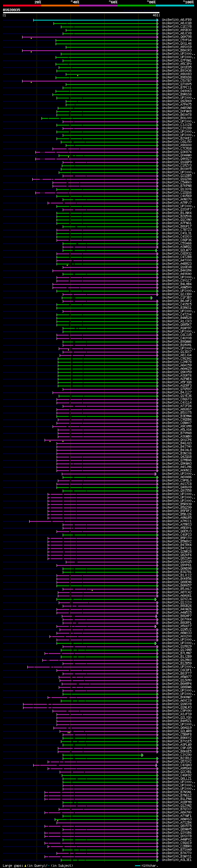Open hit UniRef100_Q9KWA3
197x868 pixels.
click(x=176, y=464)
